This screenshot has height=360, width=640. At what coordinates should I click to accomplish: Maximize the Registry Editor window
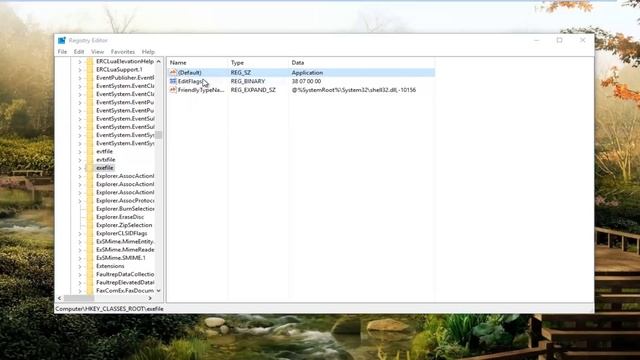click(x=560, y=40)
